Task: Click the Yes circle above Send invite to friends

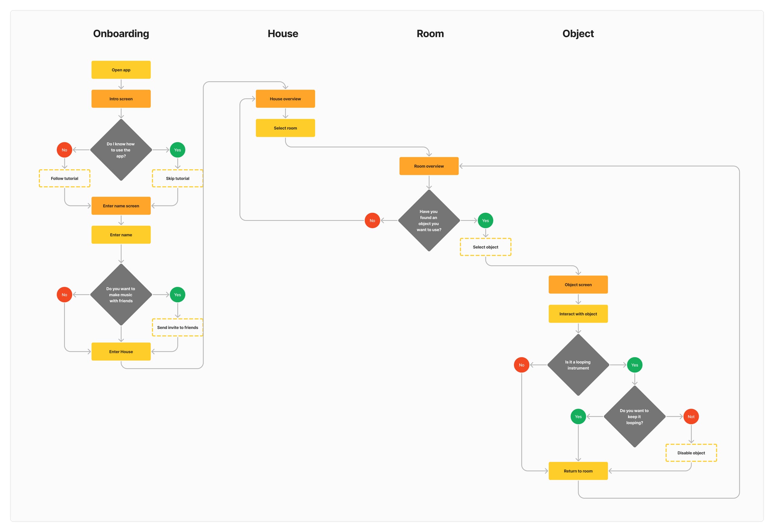Action: point(177,295)
